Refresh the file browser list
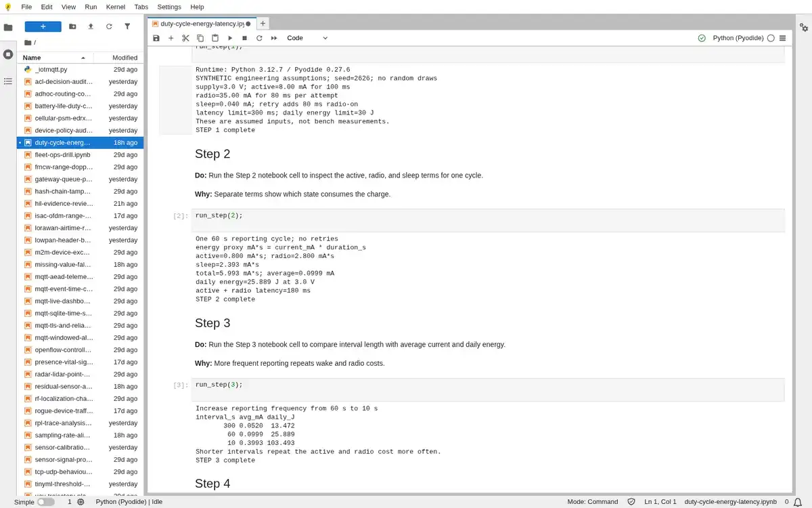Viewport: 812px width, 508px height. tap(109, 26)
